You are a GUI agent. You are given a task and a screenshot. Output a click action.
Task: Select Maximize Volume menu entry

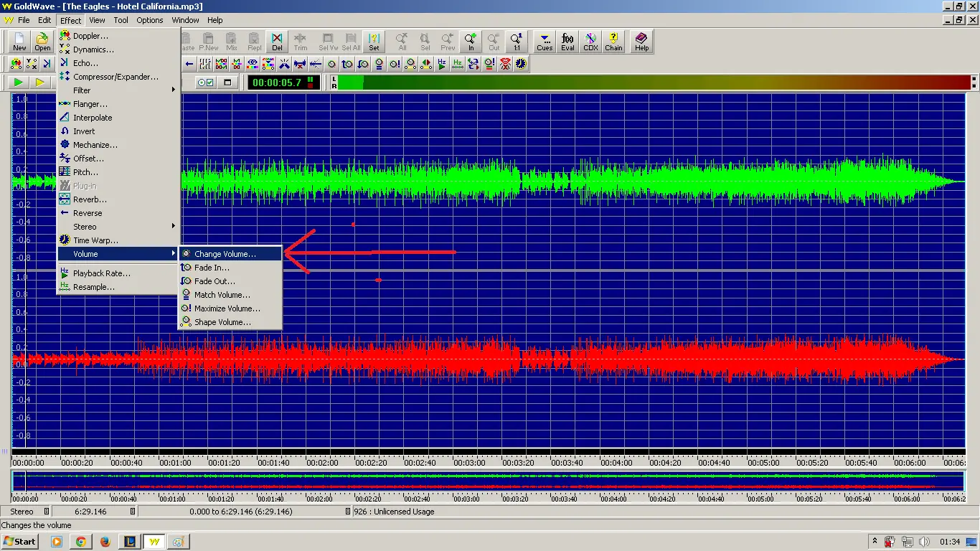[x=227, y=309]
